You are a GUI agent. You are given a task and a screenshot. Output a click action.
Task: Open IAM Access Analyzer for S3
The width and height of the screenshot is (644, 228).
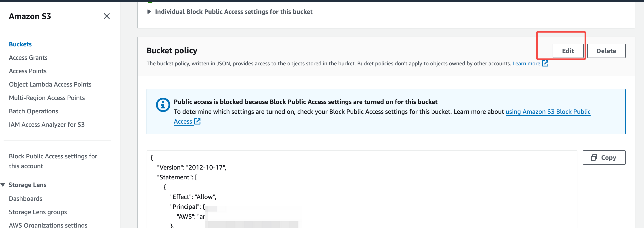(x=47, y=125)
